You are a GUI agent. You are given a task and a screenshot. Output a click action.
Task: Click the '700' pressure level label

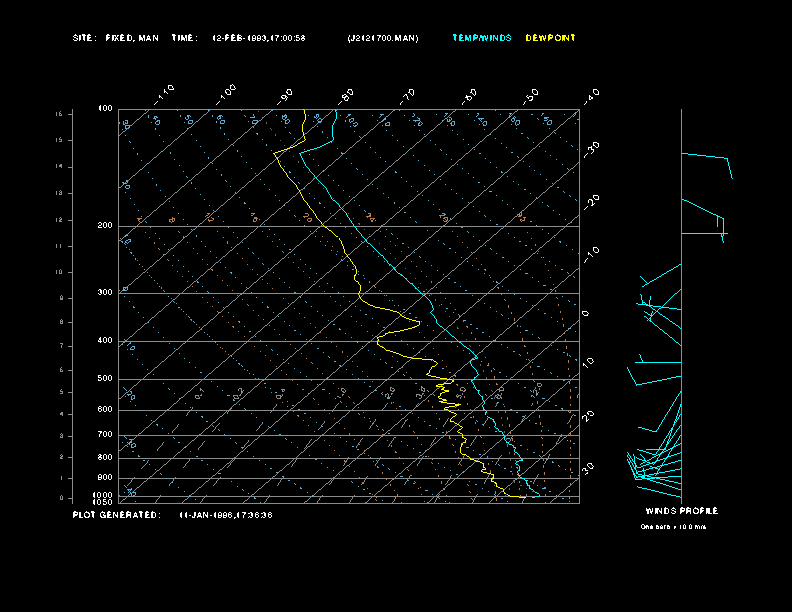[x=105, y=434]
